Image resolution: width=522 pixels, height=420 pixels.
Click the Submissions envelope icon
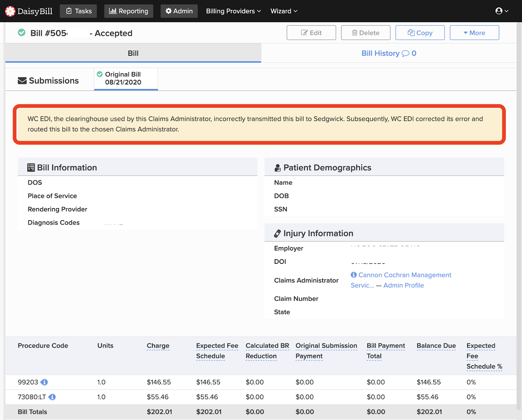pos(22,81)
